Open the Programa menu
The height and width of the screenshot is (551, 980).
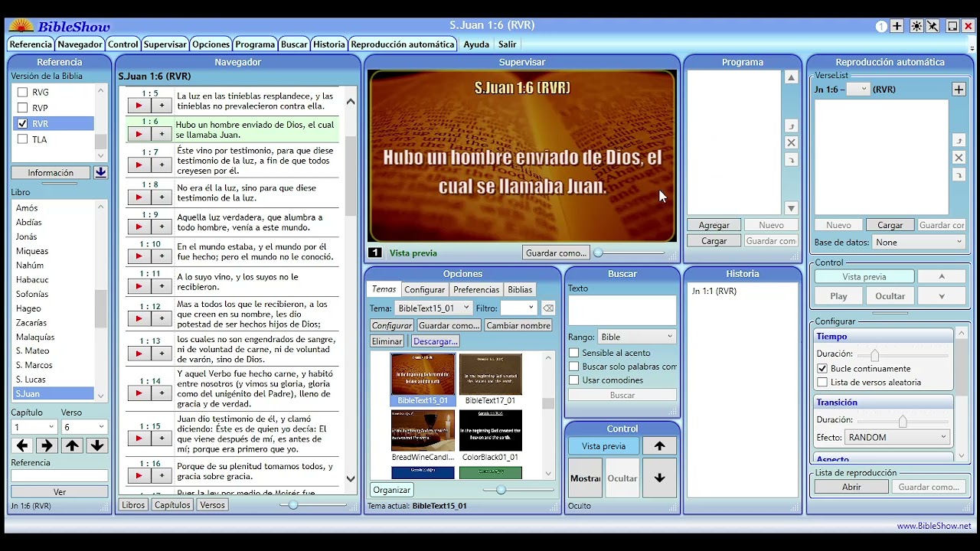tap(255, 44)
